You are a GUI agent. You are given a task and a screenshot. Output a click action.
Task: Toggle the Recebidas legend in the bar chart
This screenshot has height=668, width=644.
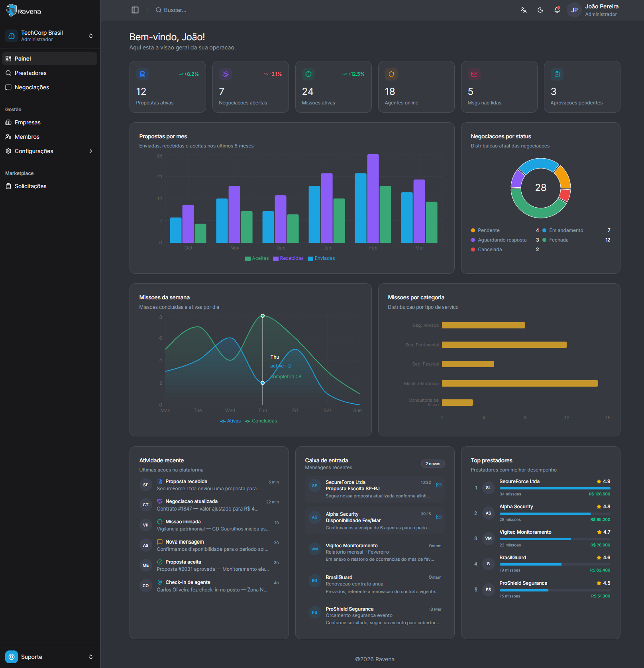click(x=288, y=258)
